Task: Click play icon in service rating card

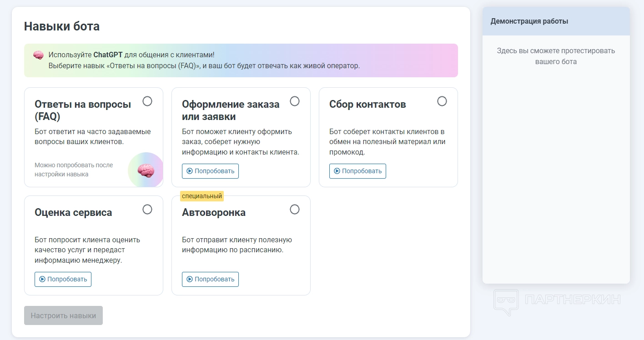Action: (x=42, y=280)
